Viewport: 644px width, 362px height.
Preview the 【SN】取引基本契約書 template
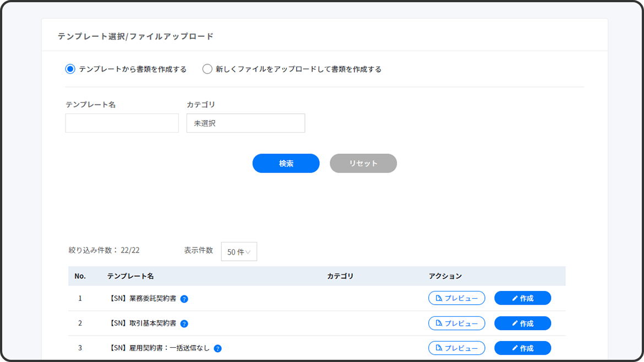tap(456, 323)
